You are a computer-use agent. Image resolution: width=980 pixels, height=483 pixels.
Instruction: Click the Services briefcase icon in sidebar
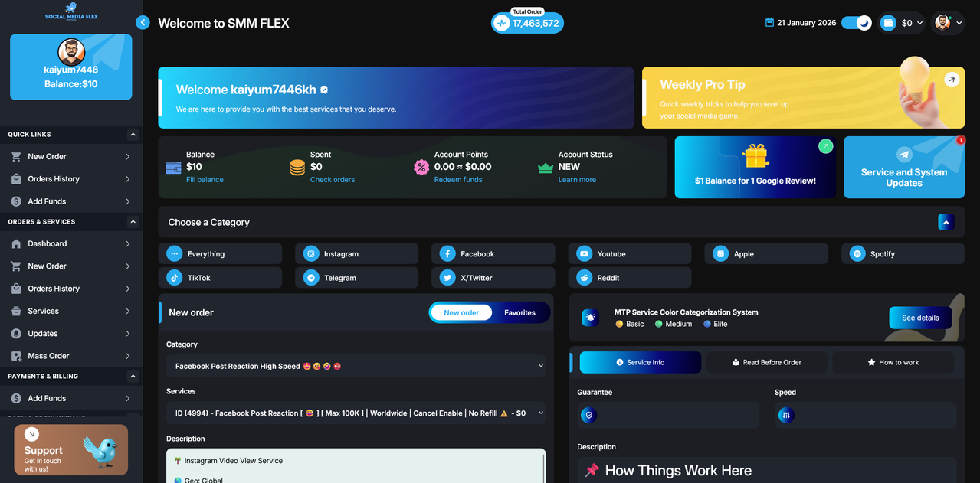coord(16,311)
